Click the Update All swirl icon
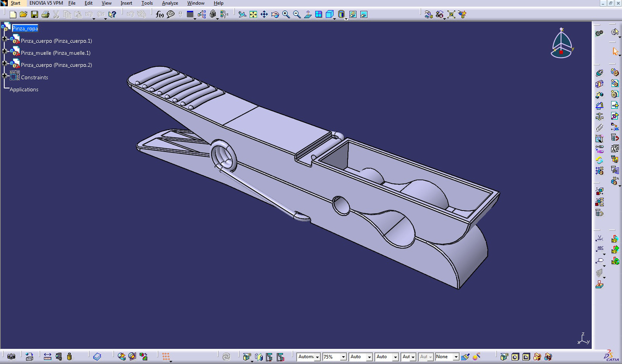Viewport: 622px width, 364px height. [226, 357]
